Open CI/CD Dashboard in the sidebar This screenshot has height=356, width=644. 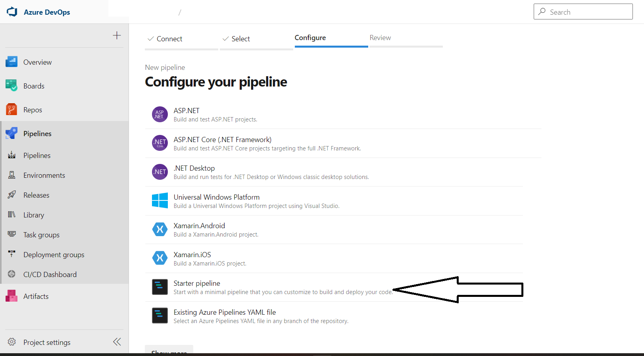[50, 275]
